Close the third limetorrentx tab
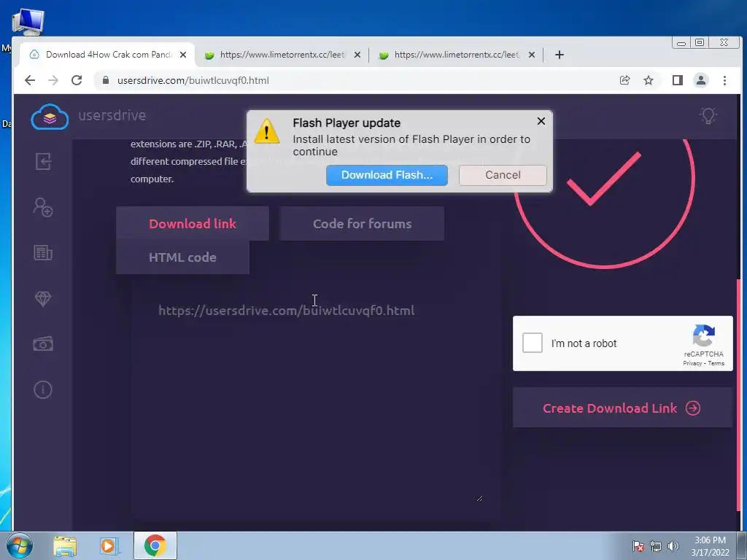Image resolution: width=747 pixels, height=560 pixels. [532, 55]
